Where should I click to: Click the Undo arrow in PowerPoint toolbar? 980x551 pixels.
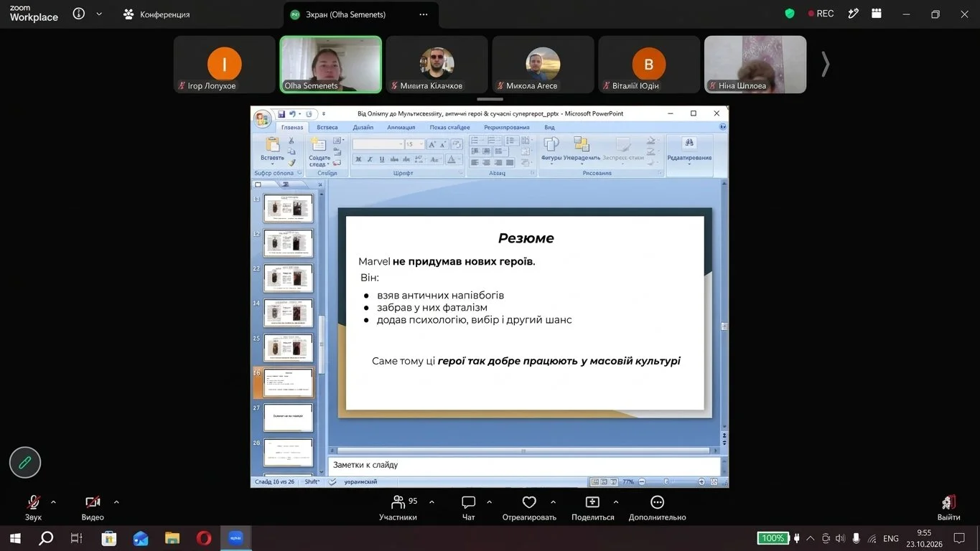[x=292, y=114]
